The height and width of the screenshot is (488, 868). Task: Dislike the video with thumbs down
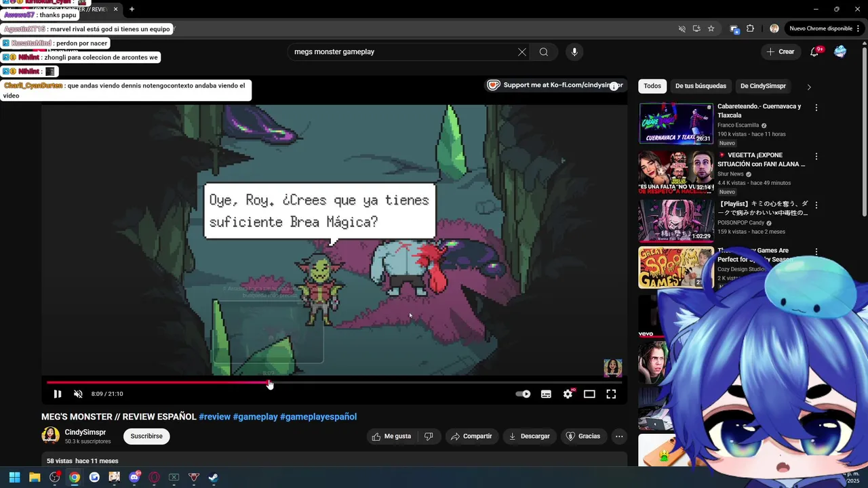(x=429, y=436)
